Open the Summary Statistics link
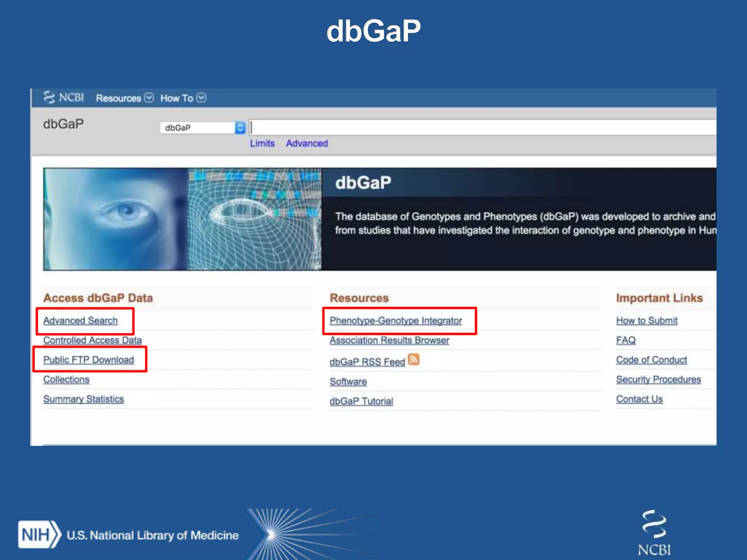 (84, 399)
